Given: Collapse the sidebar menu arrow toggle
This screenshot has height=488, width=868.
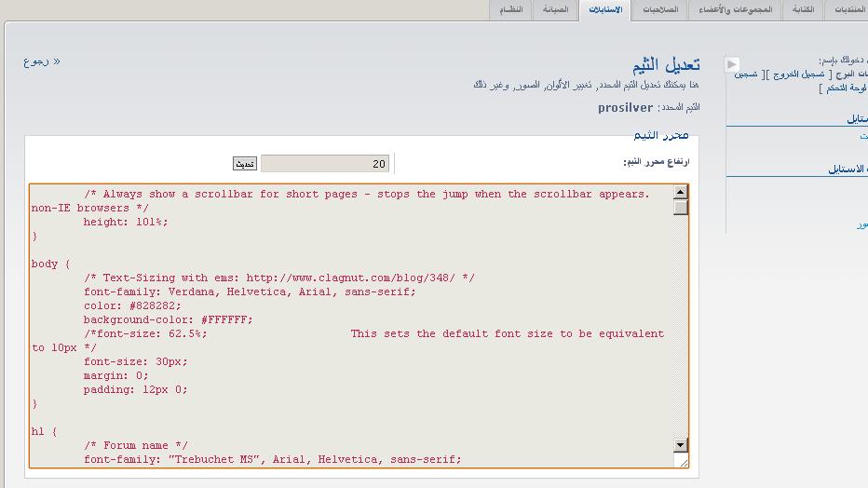Looking at the screenshot, I should (x=732, y=64).
